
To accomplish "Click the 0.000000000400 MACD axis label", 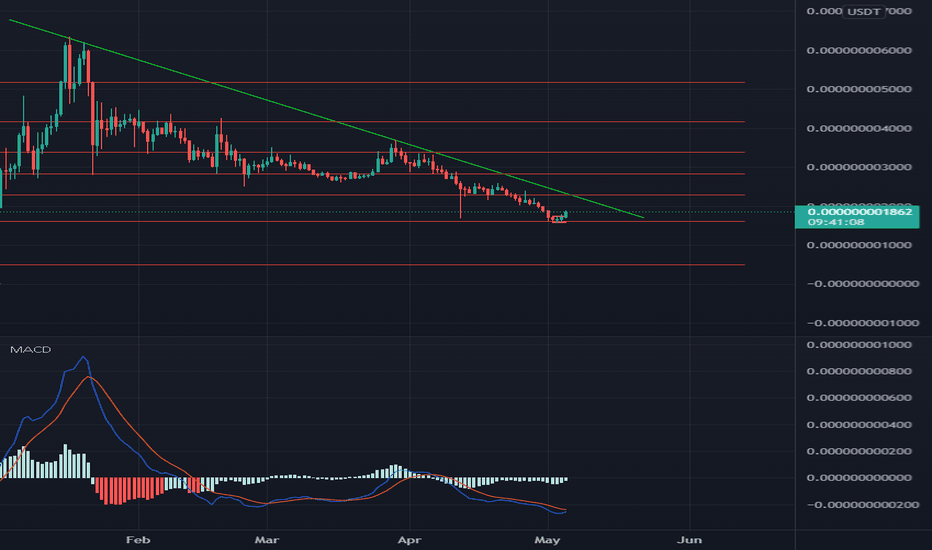I will click(859, 425).
